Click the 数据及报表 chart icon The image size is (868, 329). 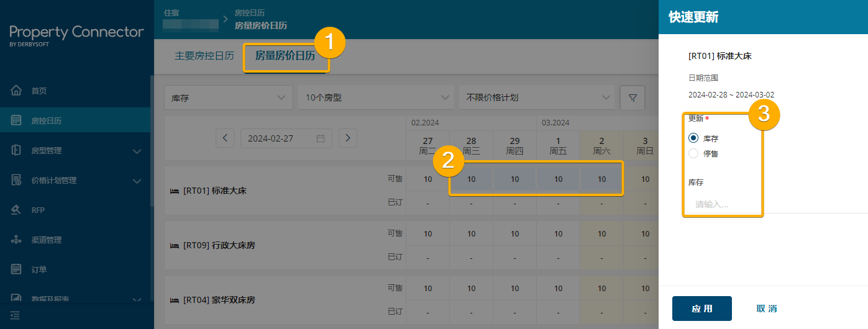coord(17,299)
